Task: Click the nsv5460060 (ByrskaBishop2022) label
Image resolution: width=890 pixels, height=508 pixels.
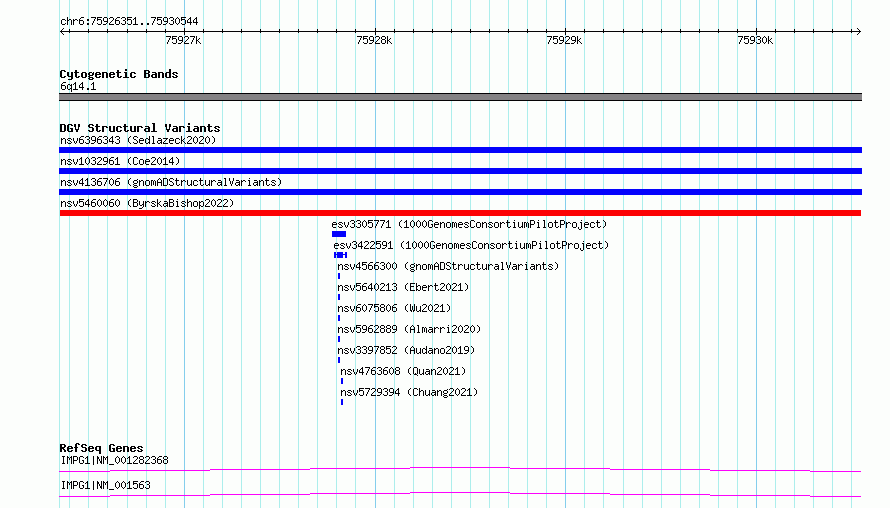Action: pyautogui.click(x=147, y=203)
